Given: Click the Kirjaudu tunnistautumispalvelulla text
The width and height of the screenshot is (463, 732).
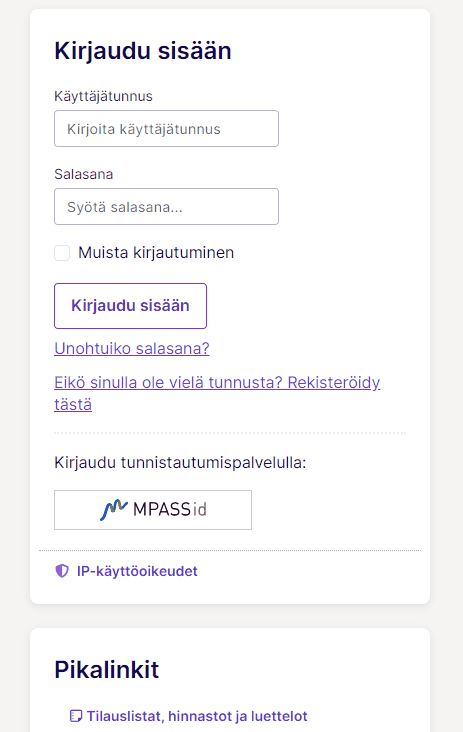Looking at the screenshot, I should [x=180, y=463].
